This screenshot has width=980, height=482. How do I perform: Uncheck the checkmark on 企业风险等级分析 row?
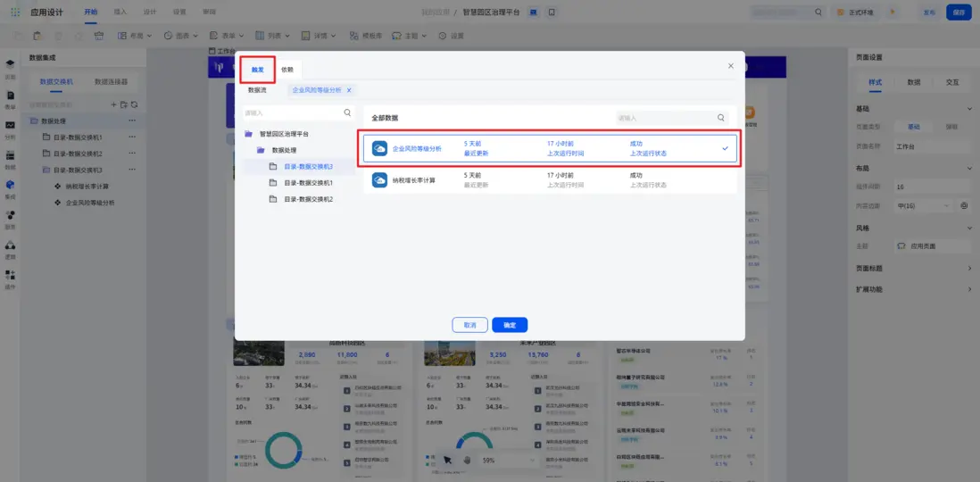click(725, 149)
